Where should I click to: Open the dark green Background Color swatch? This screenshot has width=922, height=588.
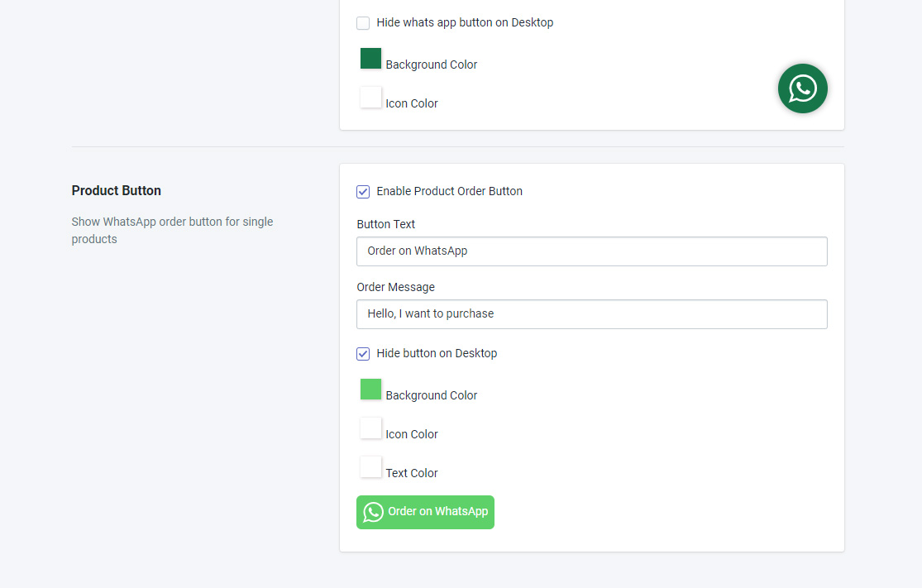pyautogui.click(x=370, y=59)
